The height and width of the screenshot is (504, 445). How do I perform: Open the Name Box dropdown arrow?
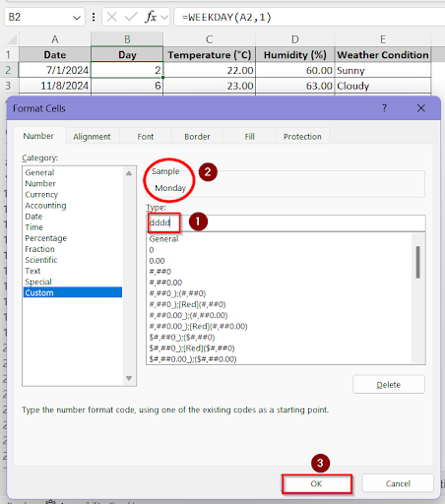pos(77,18)
